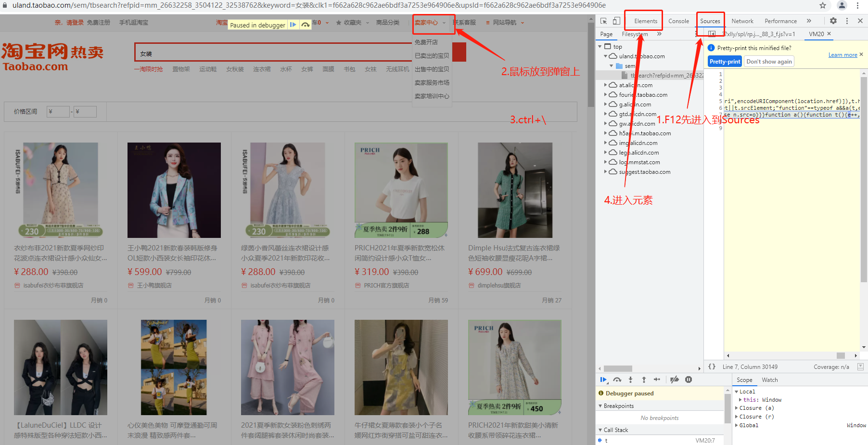This screenshot has height=445, width=868.
Task: Select the Page navigator tab
Action: pos(606,34)
